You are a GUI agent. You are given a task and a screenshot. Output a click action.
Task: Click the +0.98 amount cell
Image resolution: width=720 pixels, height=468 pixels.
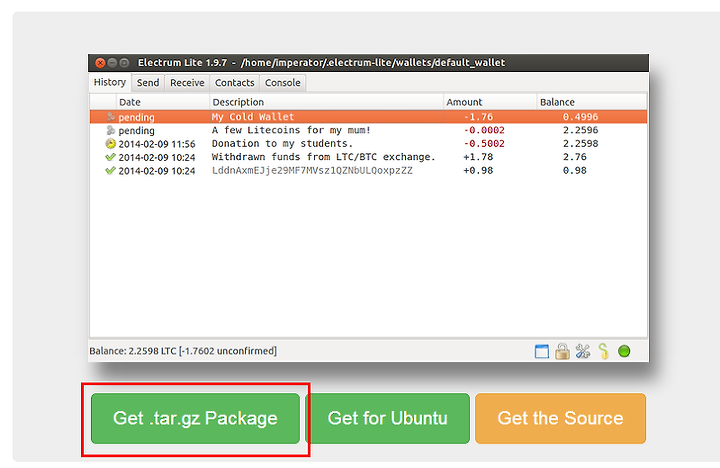click(478, 170)
